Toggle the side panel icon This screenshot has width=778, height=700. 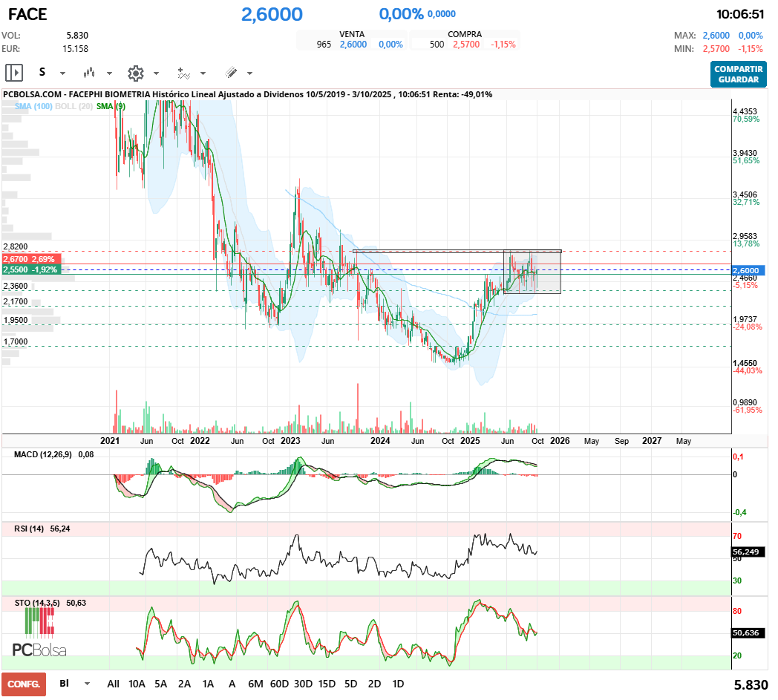pos(13,73)
